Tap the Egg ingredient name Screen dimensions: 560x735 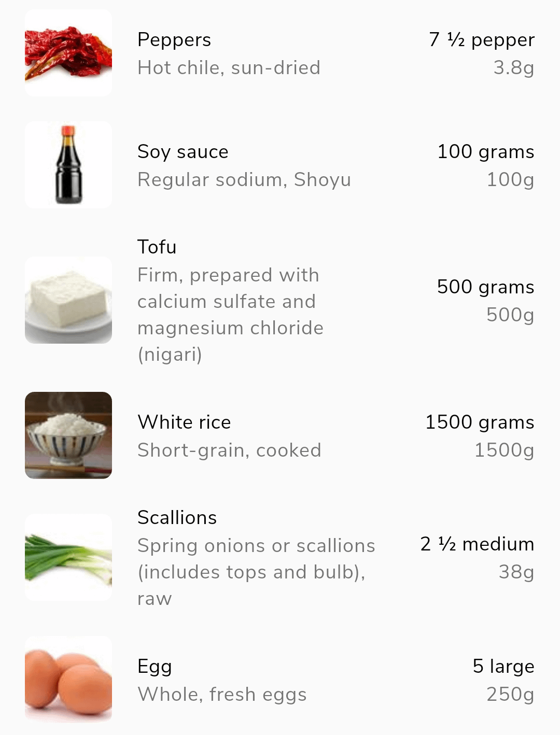[155, 667]
